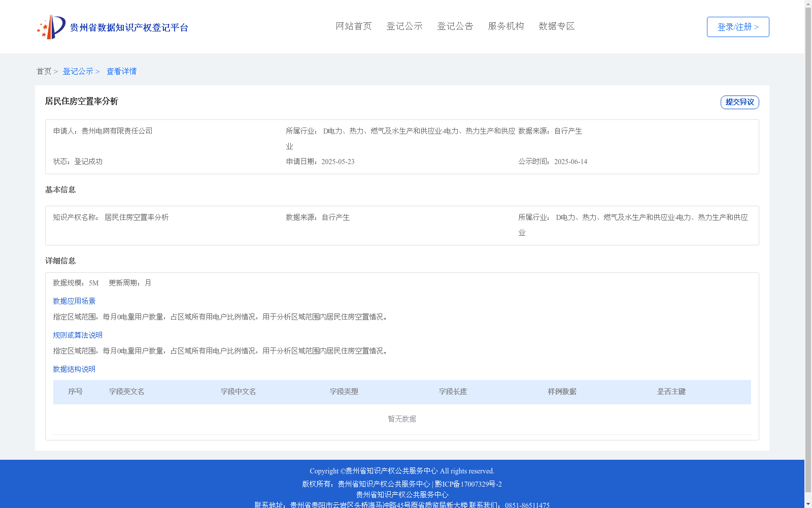Click the status text 登记成功
Screen dimensions: 812x508
pyautogui.click(x=88, y=162)
